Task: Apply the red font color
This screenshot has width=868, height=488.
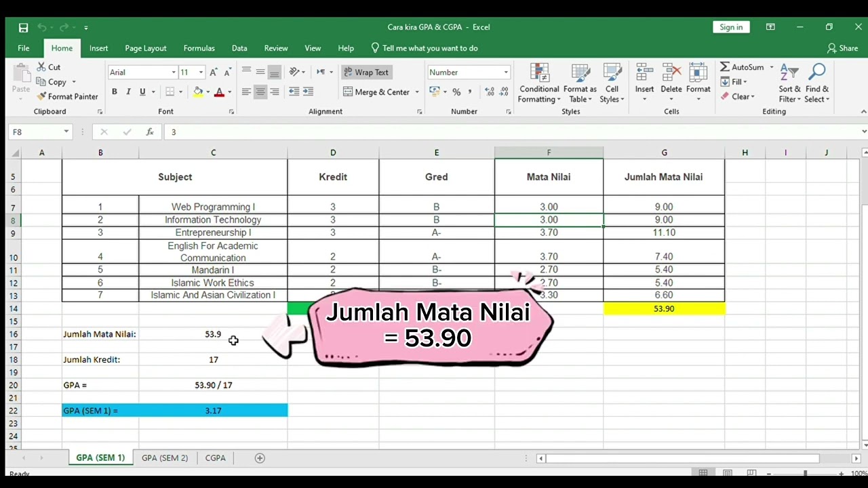Action: pos(219,91)
